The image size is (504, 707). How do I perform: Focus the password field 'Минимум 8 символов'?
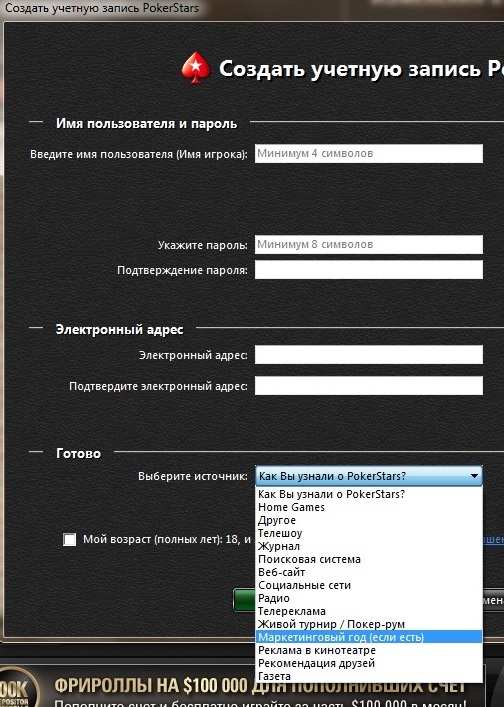click(369, 245)
